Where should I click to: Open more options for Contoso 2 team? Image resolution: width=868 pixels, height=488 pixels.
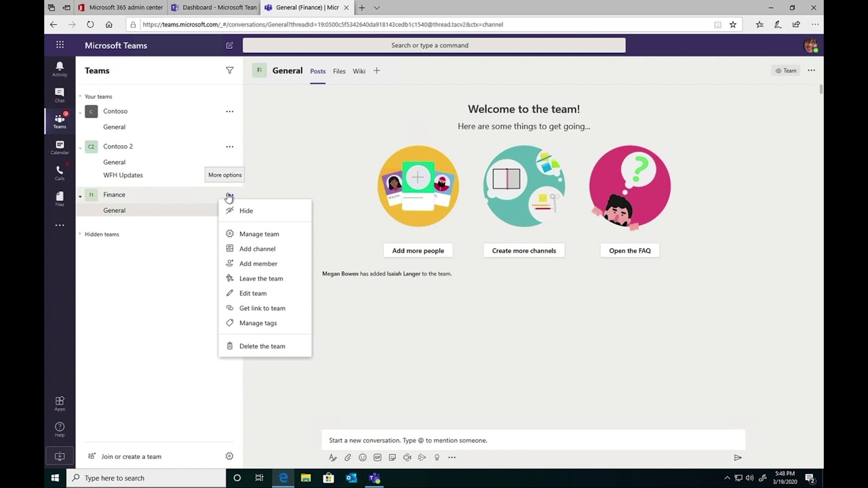229,146
